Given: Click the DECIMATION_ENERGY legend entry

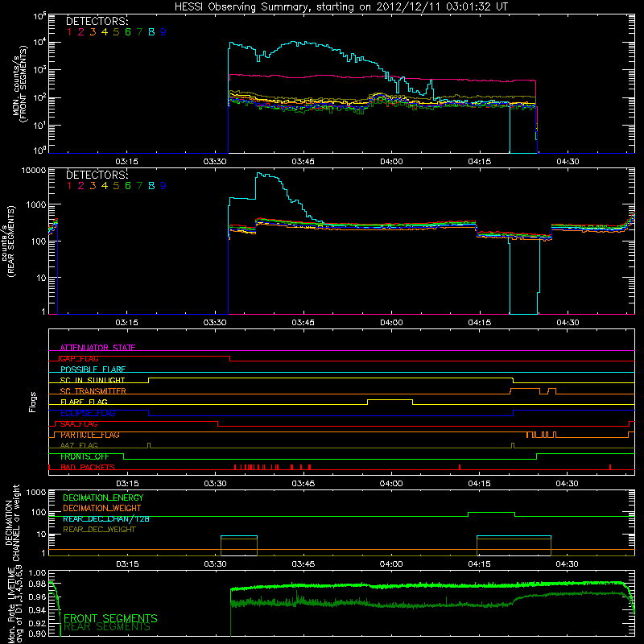Looking at the screenshot, I should (103, 497).
